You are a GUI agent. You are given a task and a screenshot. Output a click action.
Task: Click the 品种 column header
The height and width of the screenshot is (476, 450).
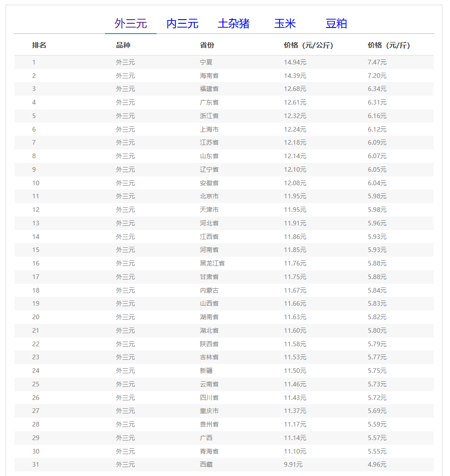click(x=123, y=45)
